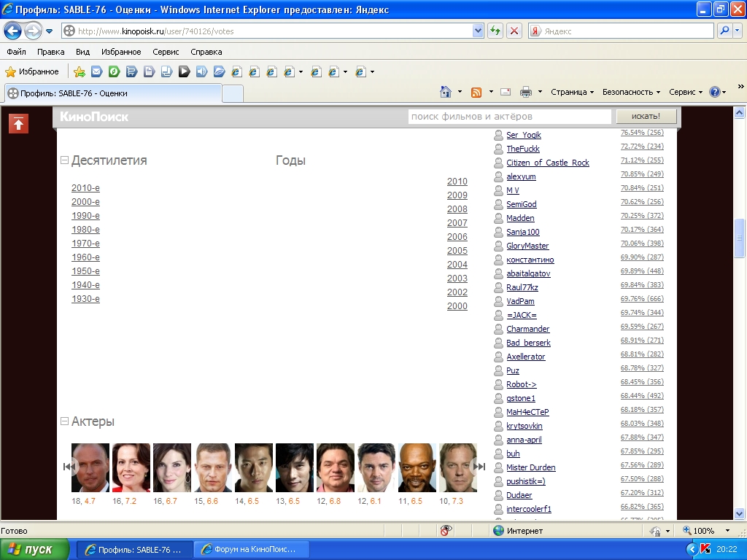747x560 pixels.
Task: Collapse the Актеры section
Action: click(64, 421)
